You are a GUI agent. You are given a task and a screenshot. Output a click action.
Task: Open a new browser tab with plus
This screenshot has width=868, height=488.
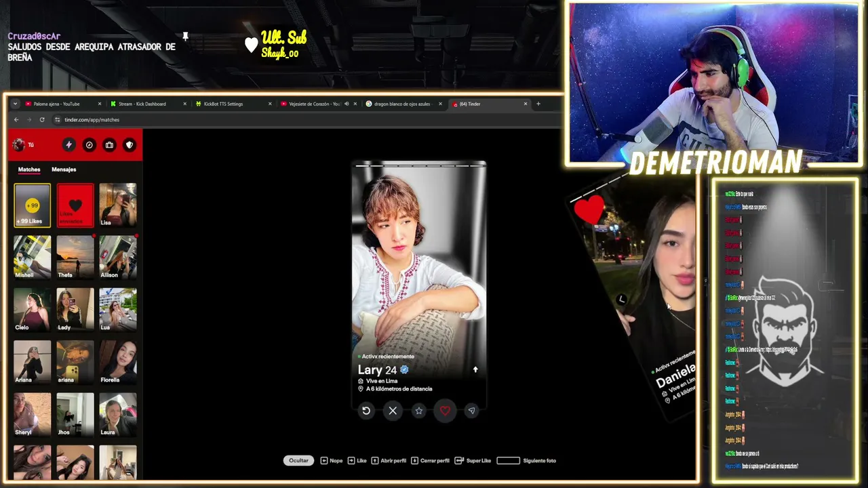coord(538,104)
